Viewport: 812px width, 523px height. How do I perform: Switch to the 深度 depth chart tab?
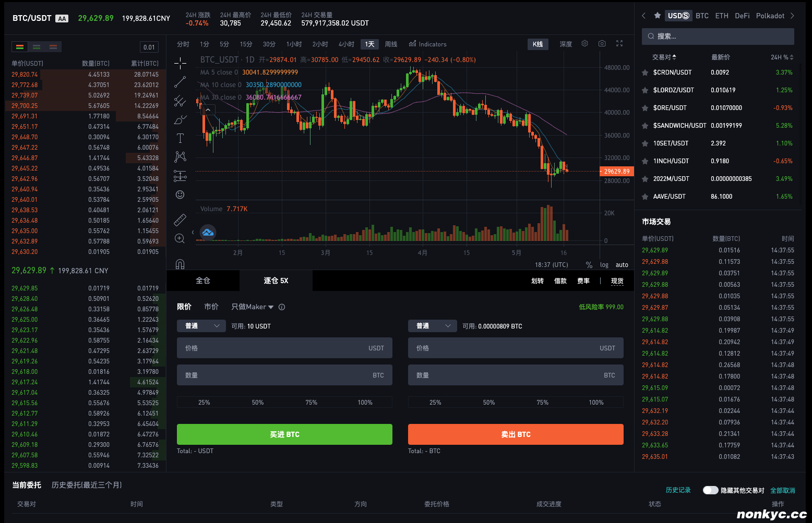[x=566, y=44]
